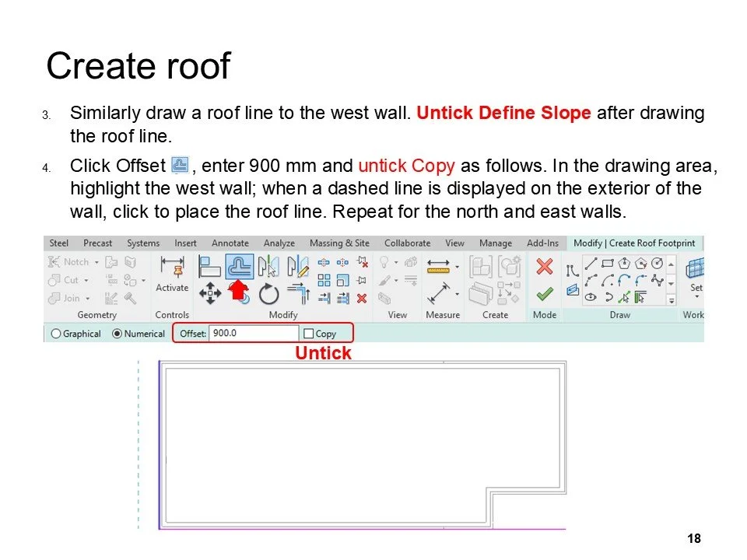Select the Start-End-Radius Arc tool

click(x=591, y=280)
